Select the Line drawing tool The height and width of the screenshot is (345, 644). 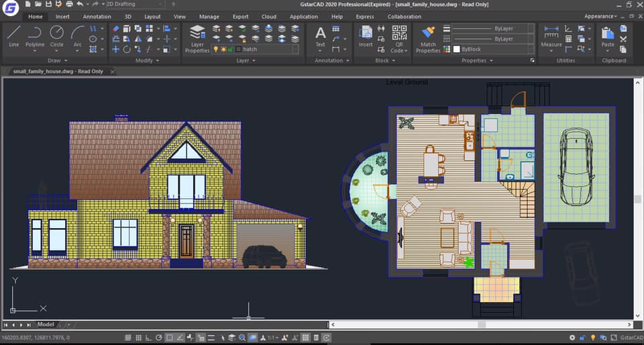14,36
